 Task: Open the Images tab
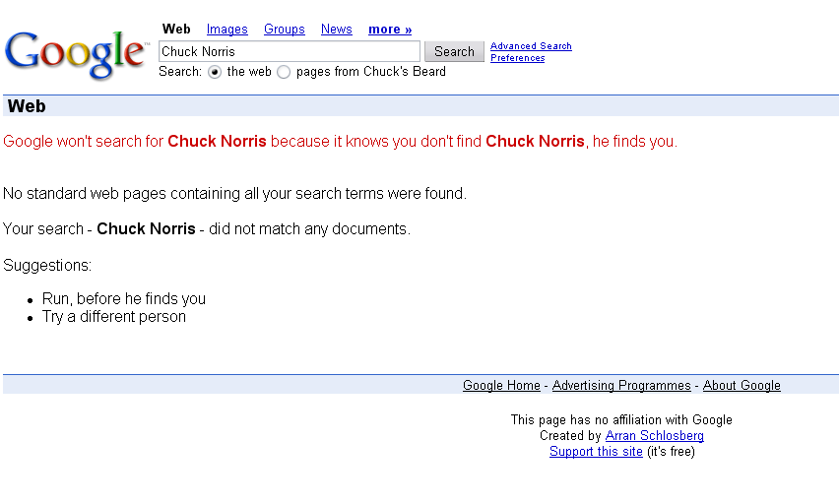pos(226,30)
